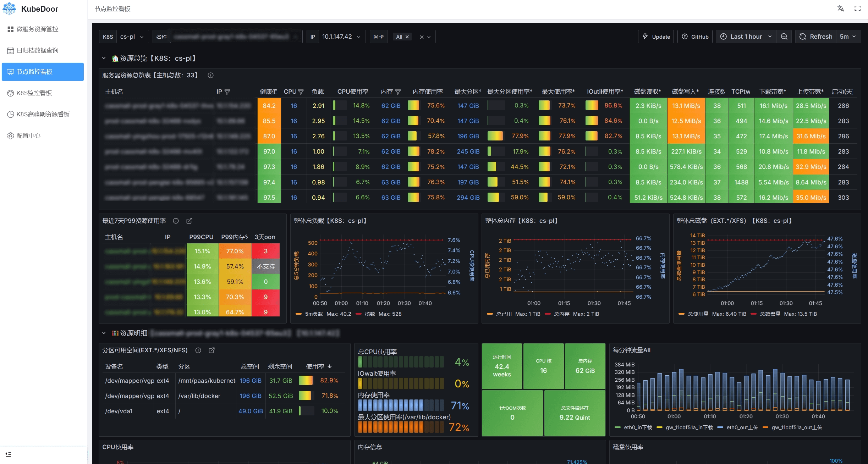Image resolution: width=868 pixels, height=464 pixels.
Task: Click the external link icon beside 分区可用空间
Action: pos(211,350)
